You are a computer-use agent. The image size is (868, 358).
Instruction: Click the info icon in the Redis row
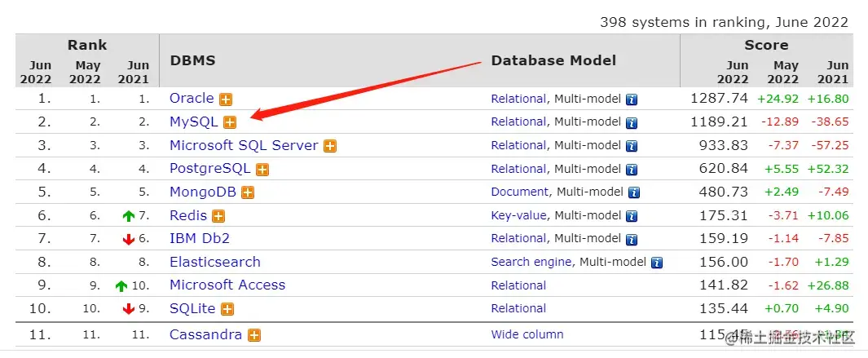(632, 216)
